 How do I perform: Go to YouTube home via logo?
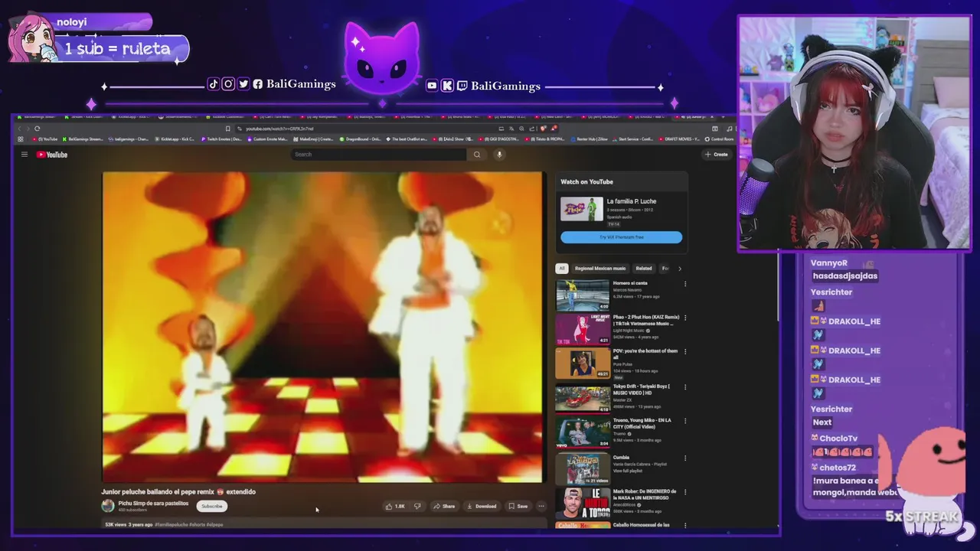pyautogui.click(x=52, y=155)
